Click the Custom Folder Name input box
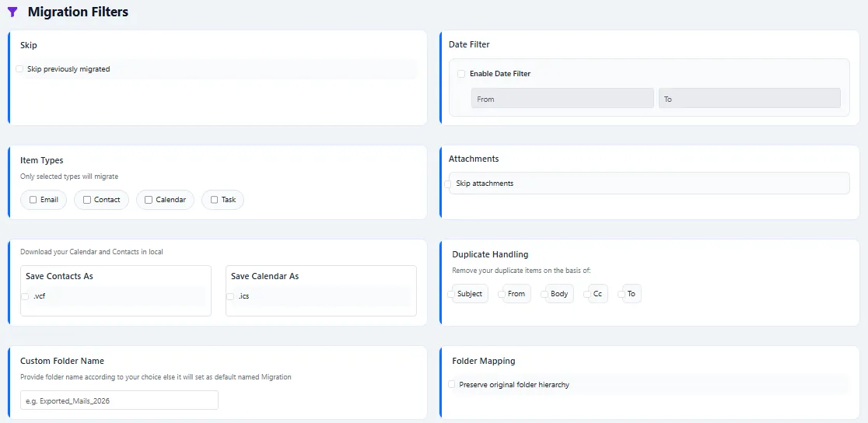The image size is (868, 423). (119, 400)
